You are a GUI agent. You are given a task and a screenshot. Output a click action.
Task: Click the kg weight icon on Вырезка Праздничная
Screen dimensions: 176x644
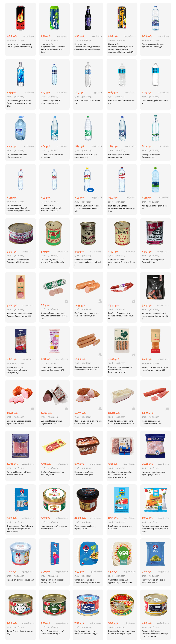(66, 409)
